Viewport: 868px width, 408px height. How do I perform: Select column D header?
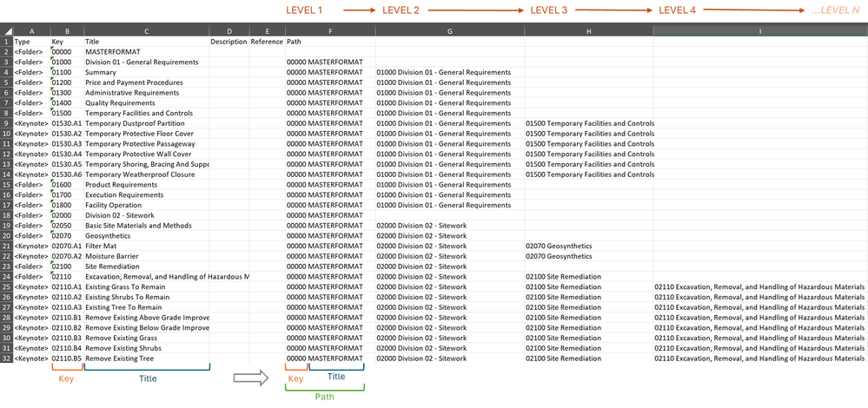coord(229,31)
